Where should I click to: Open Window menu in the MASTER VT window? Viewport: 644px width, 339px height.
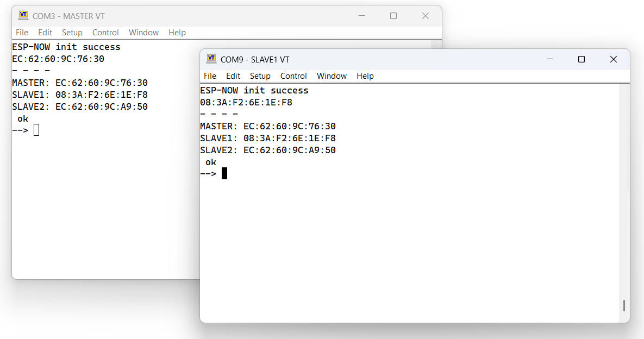click(143, 33)
